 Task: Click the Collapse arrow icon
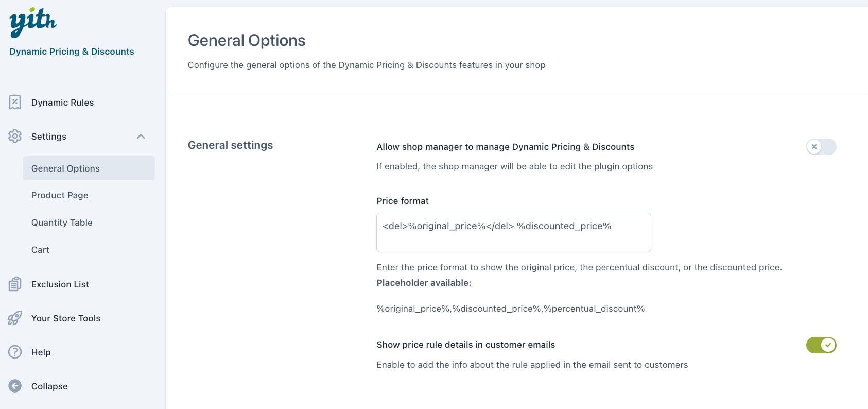click(x=15, y=386)
